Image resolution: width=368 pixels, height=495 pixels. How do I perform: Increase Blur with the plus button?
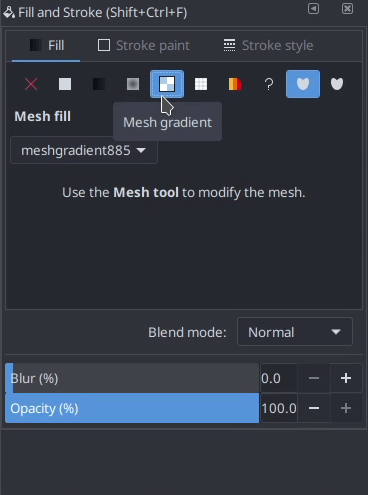[x=346, y=378]
